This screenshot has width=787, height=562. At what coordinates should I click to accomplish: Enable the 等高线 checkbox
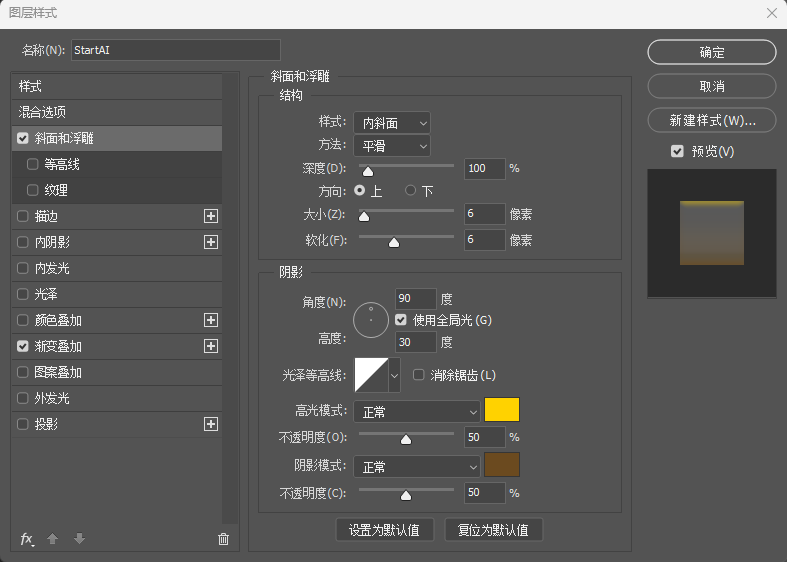[33, 164]
